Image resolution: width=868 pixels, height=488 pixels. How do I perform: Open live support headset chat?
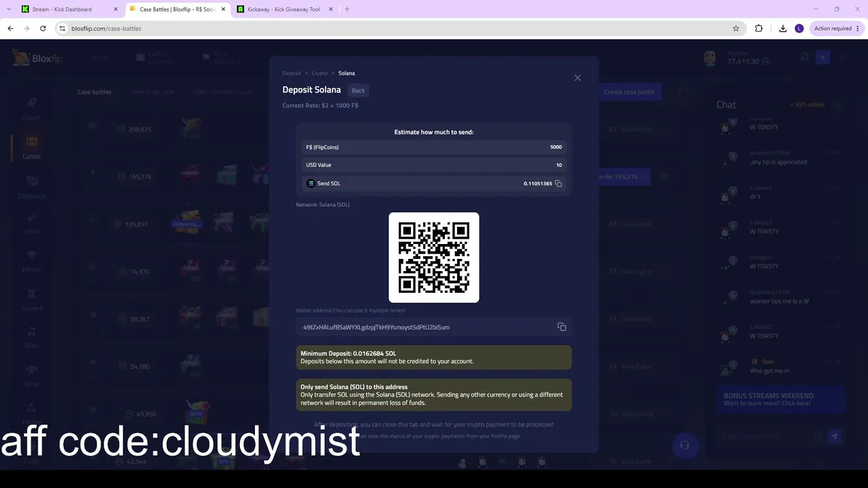684,445
